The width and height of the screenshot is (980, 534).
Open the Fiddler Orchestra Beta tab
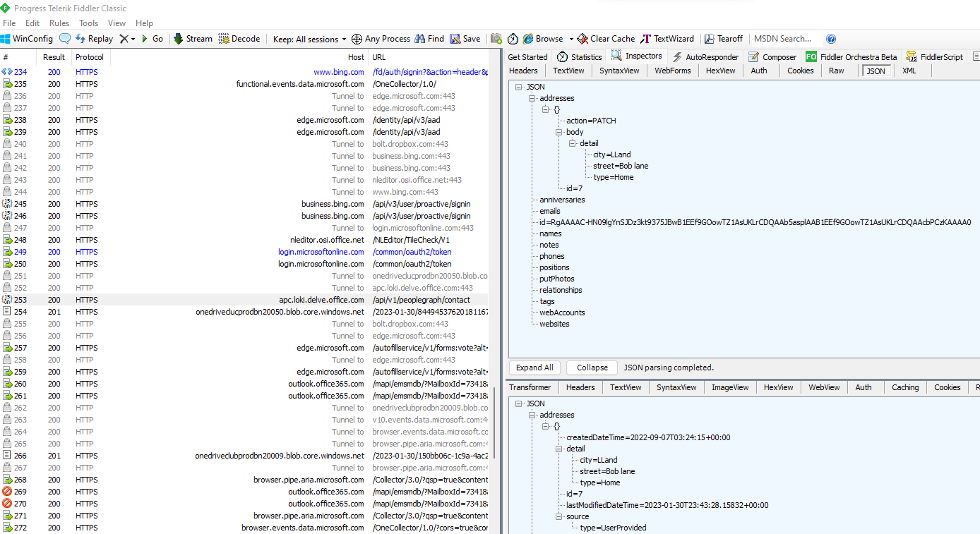[851, 57]
